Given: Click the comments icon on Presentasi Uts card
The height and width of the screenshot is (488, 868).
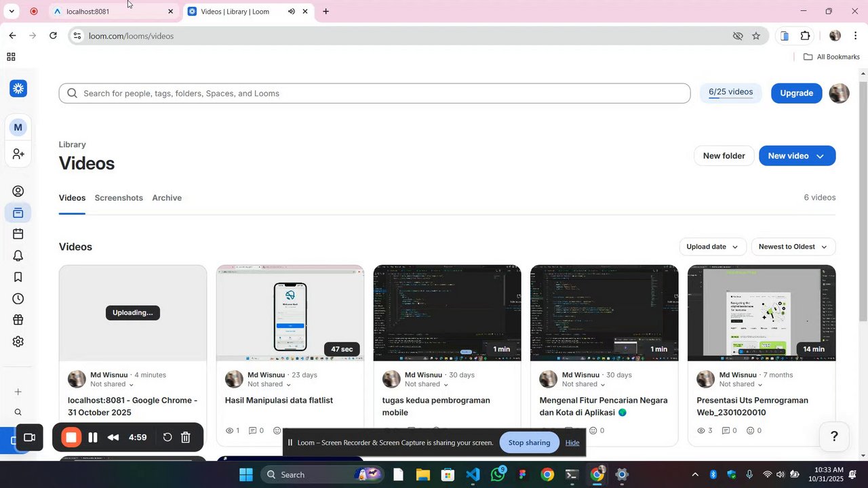Looking at the screenshot, I should (x=726, y=430).
